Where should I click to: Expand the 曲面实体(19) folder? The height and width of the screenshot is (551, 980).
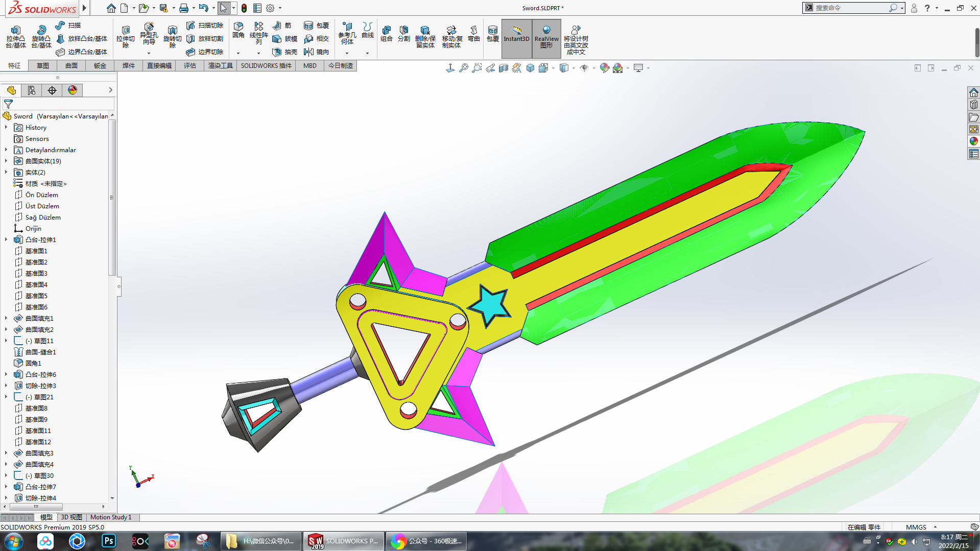coord(6,161)
